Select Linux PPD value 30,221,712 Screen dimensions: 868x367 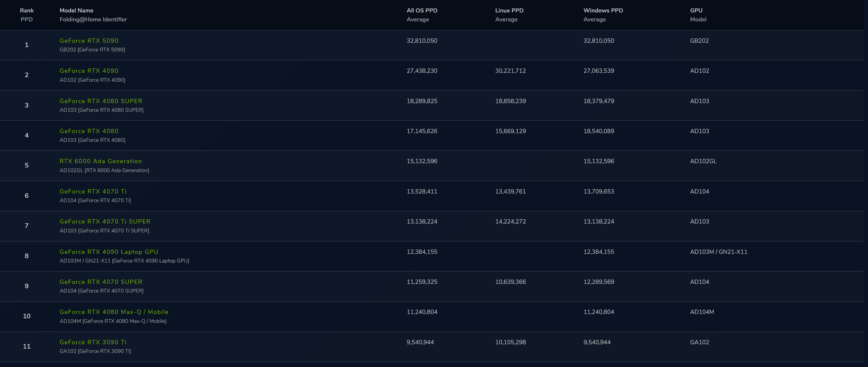pyautogui.click(x=510, y=71)
